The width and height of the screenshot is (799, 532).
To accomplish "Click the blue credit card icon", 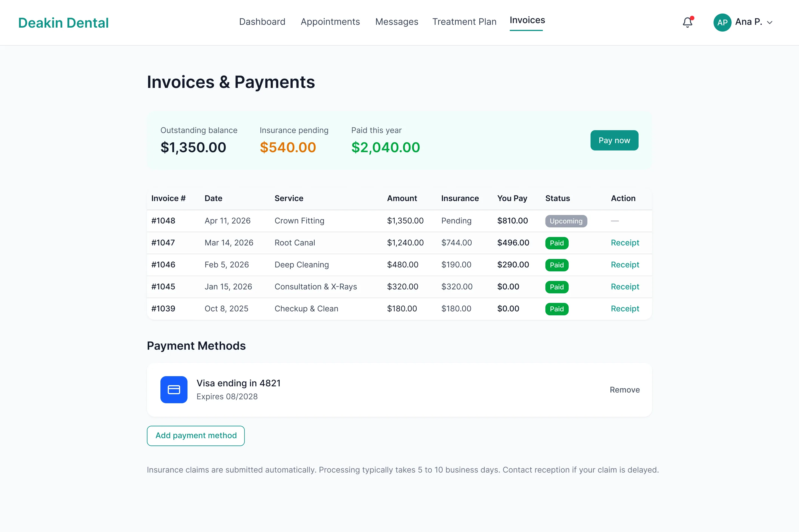I will click(174, 389).
